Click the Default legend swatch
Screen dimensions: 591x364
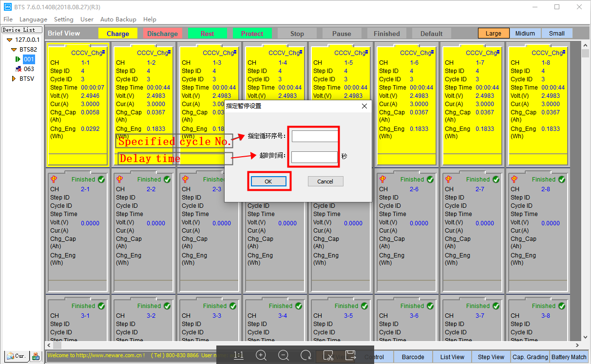(x=432, y=34)
